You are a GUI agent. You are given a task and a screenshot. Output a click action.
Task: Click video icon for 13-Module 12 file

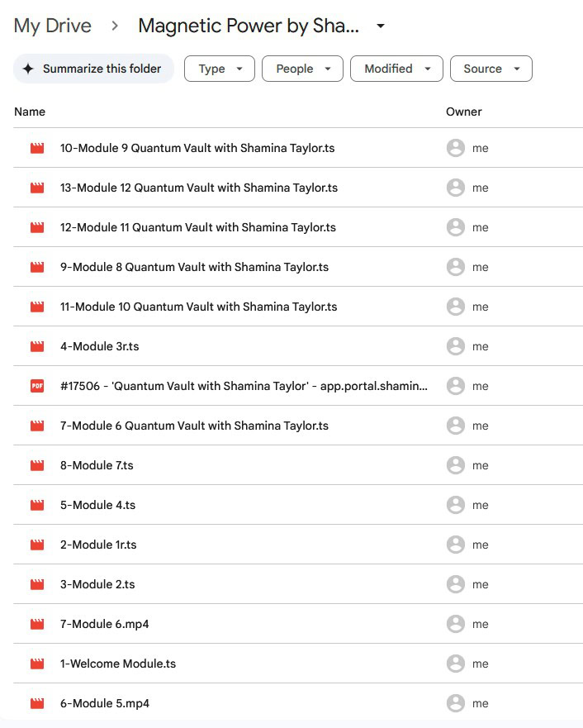tap(37, 188)
